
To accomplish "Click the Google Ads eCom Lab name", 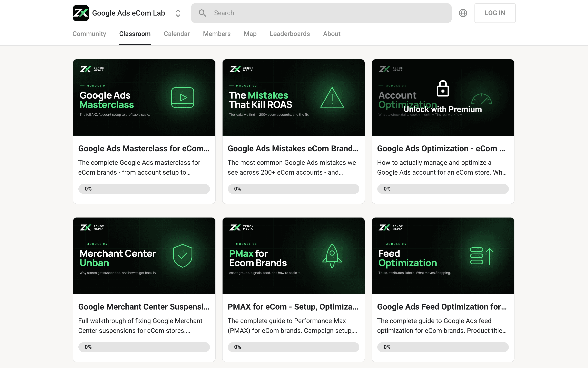I will [129, 13].
